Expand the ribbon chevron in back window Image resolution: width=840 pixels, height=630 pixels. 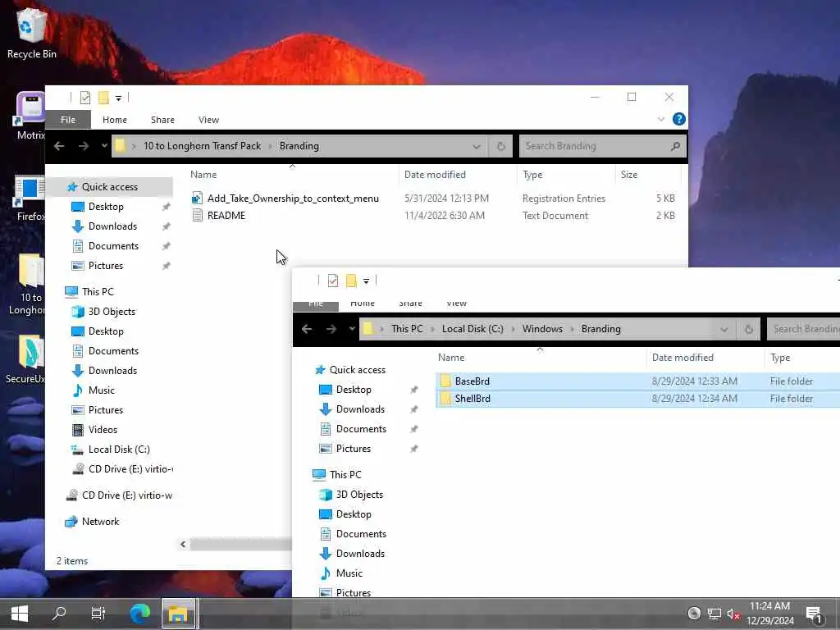(661, 120)
